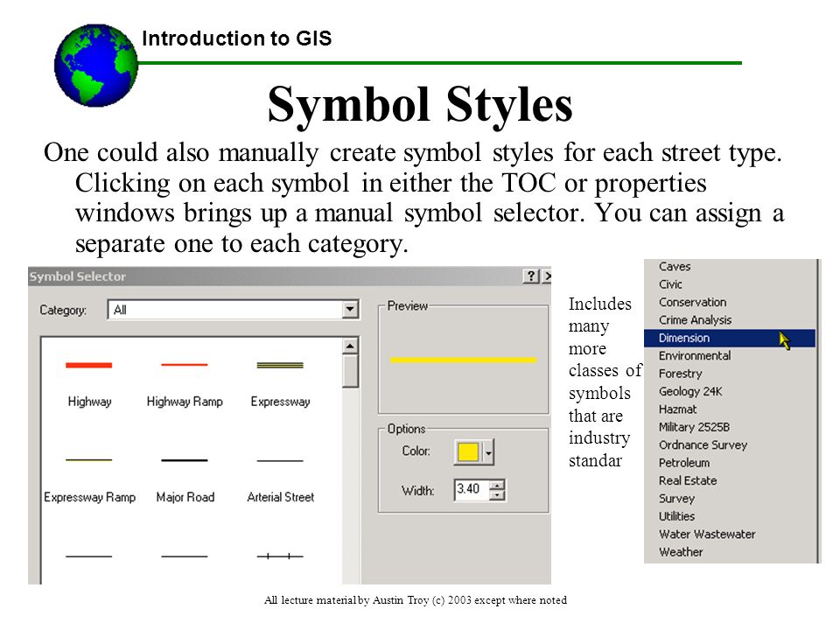This screenshot has width=840, height=630.
Task: Click the Symbol Selector title bar
Action: tap(290, 276)
